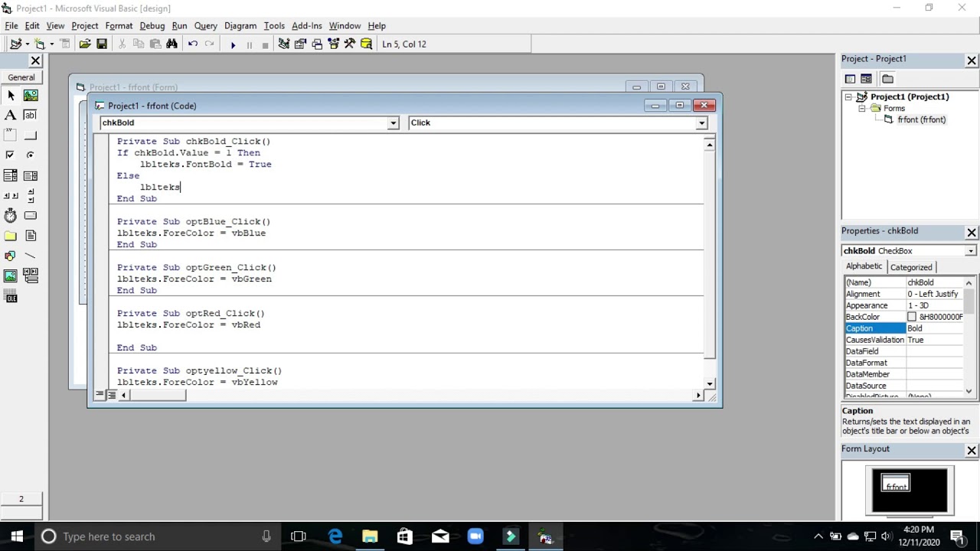Viewport: 980px width, 551px height.
Task: Save the project with the floppy disk icon
Action: [101, 44]
